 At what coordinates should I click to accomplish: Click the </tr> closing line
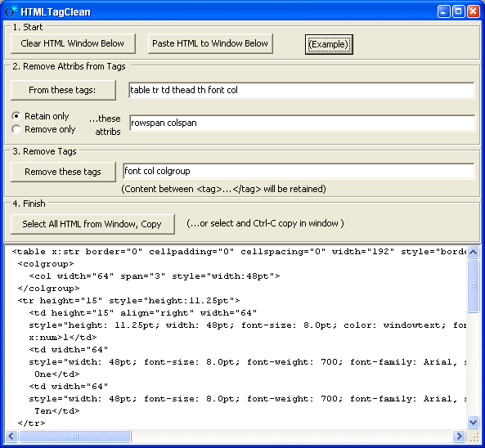(x=32, y=423)
